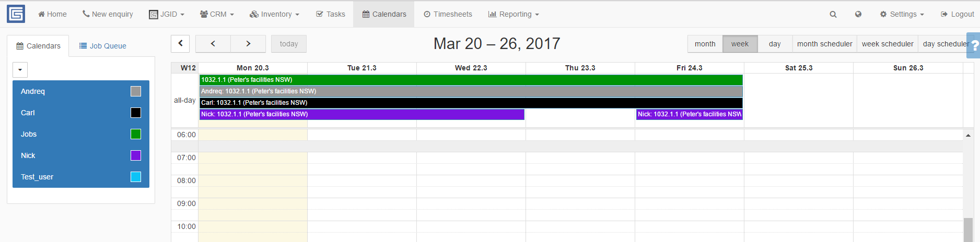Viewport: 980px width, 242px height.
Task: Open the search magnifier icon
Action: pos(833,14)
